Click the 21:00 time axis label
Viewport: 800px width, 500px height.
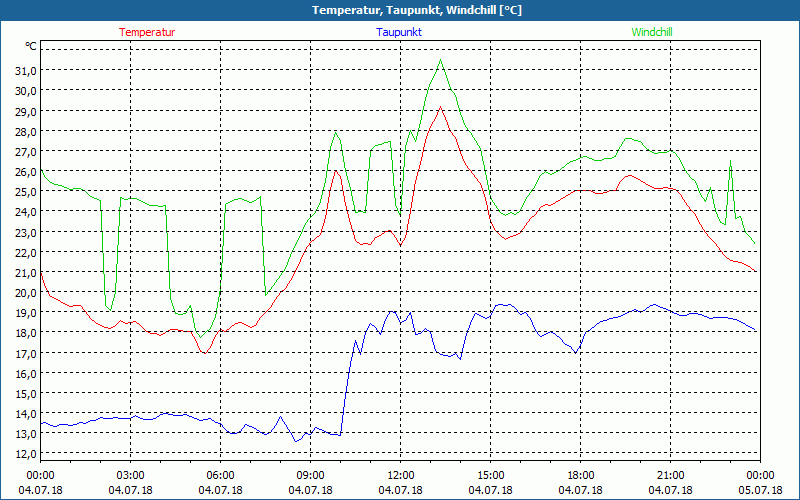pyautogui.click(x=670, y=476)
